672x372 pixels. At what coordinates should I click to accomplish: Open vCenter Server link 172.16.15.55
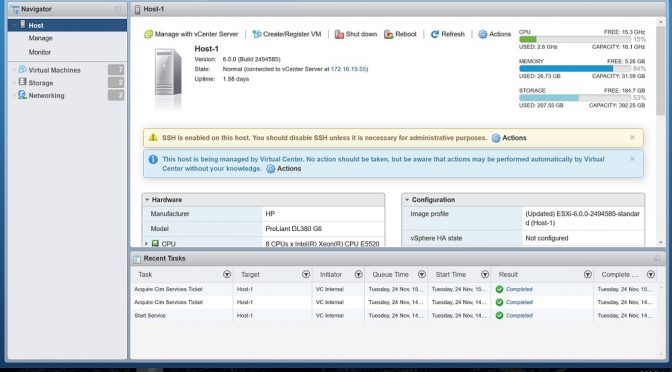tap(349, 69)
